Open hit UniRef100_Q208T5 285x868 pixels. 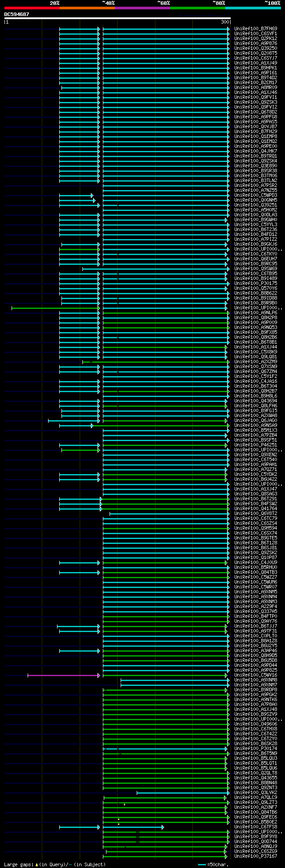(256, 53)
